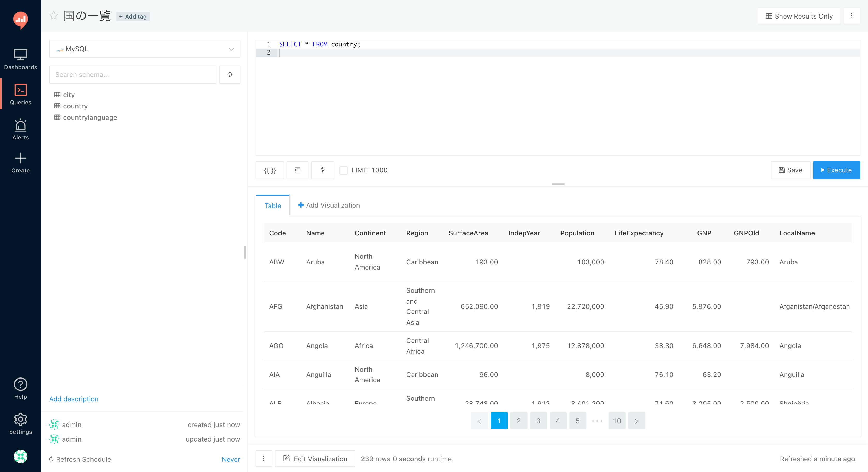The height and width of the screenshot is (472, 868).
Task: Jump forward pages via the ellipsis
Action: tap(597, 421)
